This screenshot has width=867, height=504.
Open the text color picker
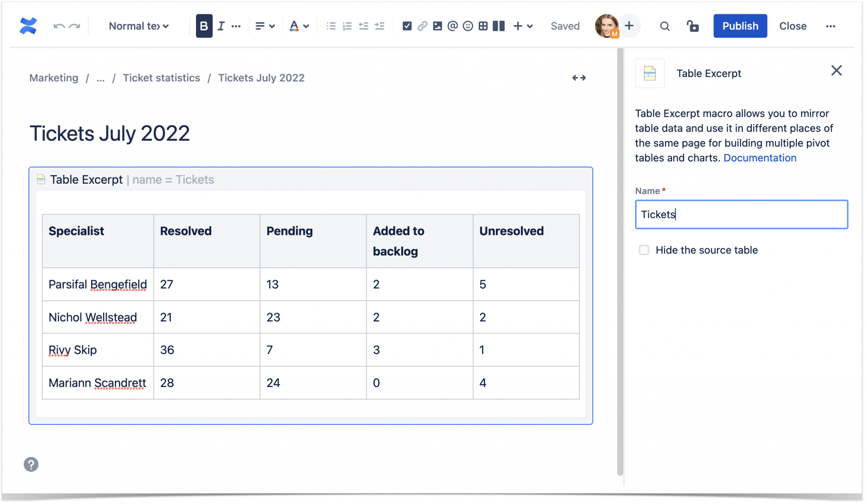[299, 26]
